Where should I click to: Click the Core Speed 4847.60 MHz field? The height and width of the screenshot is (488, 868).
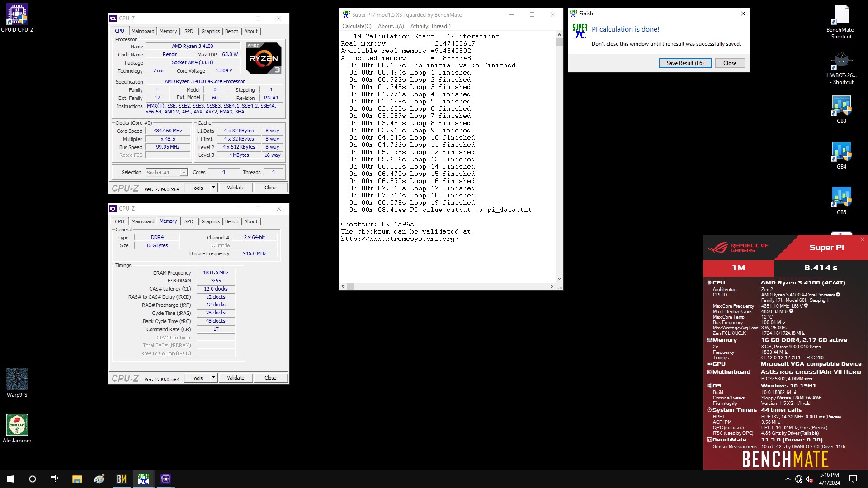click(x=168, y=131)
